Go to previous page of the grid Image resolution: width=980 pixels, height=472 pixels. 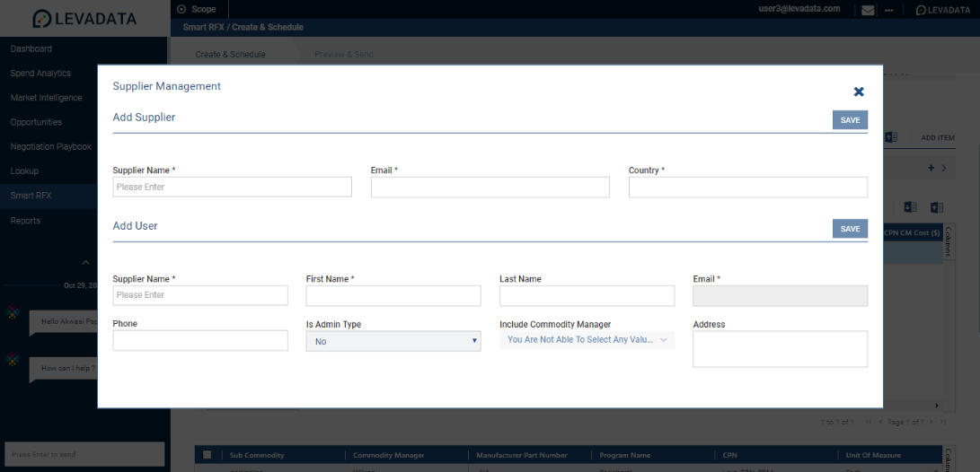[880, 423]
